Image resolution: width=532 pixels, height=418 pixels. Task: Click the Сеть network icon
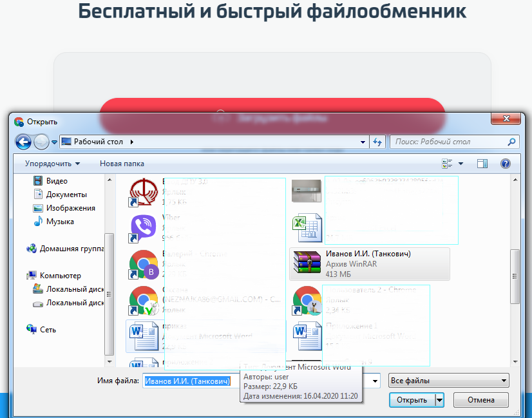pos(32,328)
